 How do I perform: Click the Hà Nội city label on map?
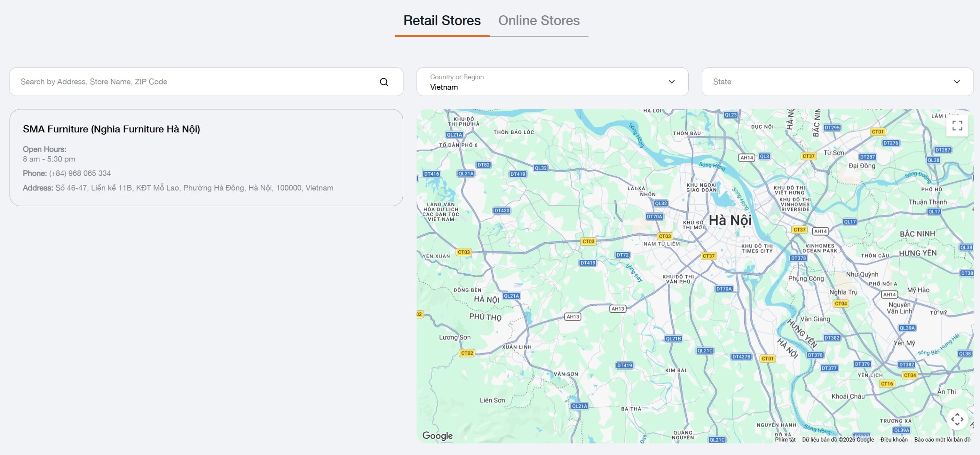[x=730, y=220]
